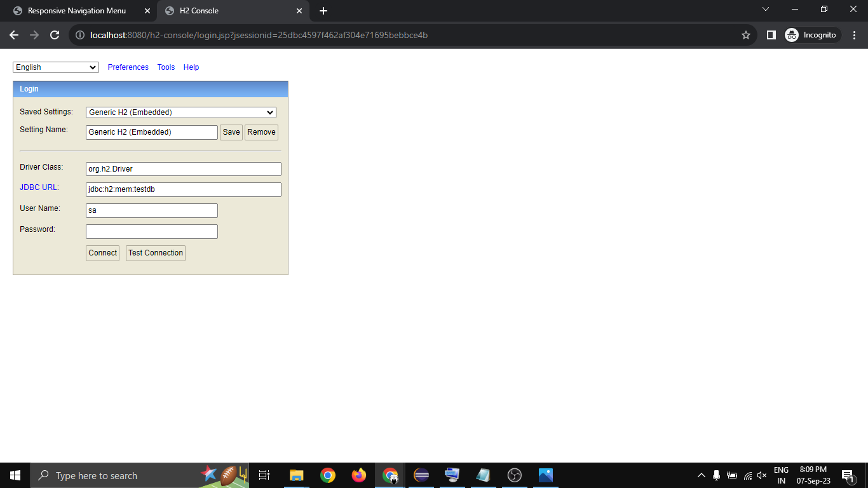Viewport: 868px width, 488px height.
Task: Open the Eclipse IDE from the taskbar
Action: click(421, 475)
